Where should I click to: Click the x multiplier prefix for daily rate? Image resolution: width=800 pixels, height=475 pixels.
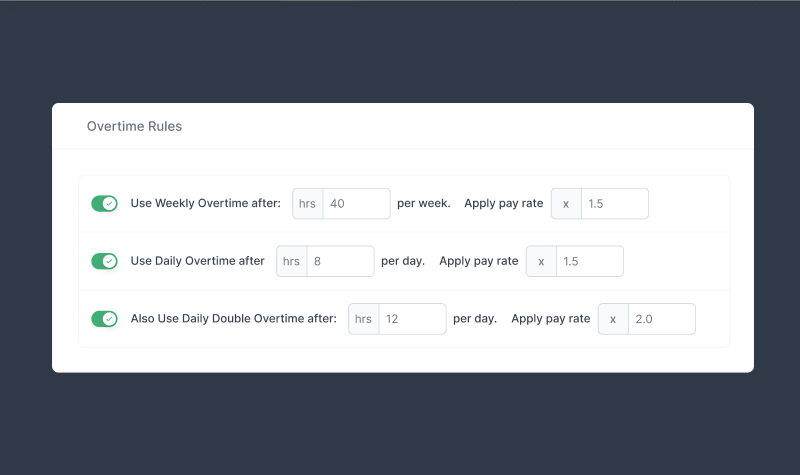(x=541, y=261)
